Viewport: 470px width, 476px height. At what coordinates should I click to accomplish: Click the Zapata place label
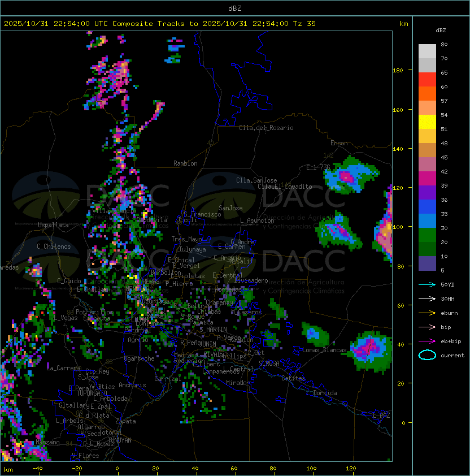coord(125,421)
